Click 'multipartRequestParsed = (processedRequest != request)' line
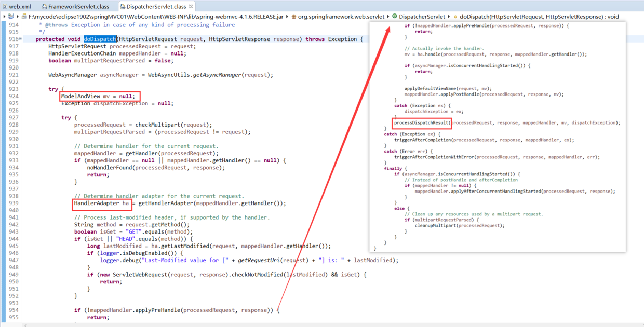The image size is (644, 327). pyautogui.click(x=162, y=132)
